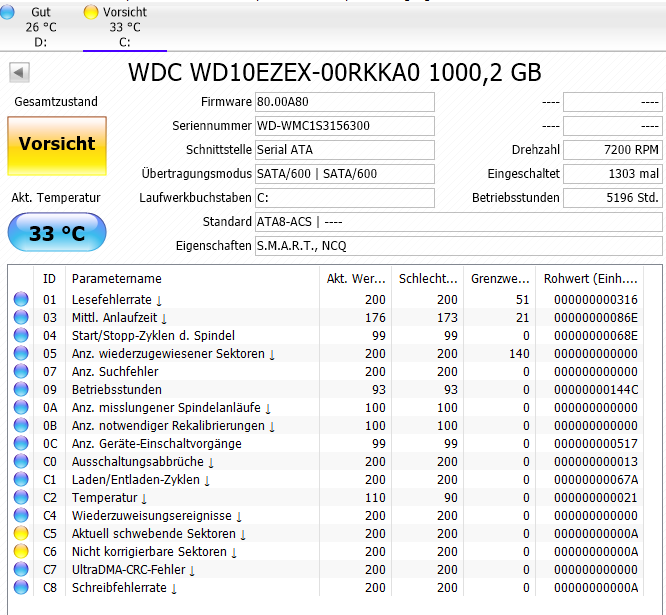Click status icon for Anz. notwendiger Rekalibrierungen

pyautogui.click(x=21, y=425)
